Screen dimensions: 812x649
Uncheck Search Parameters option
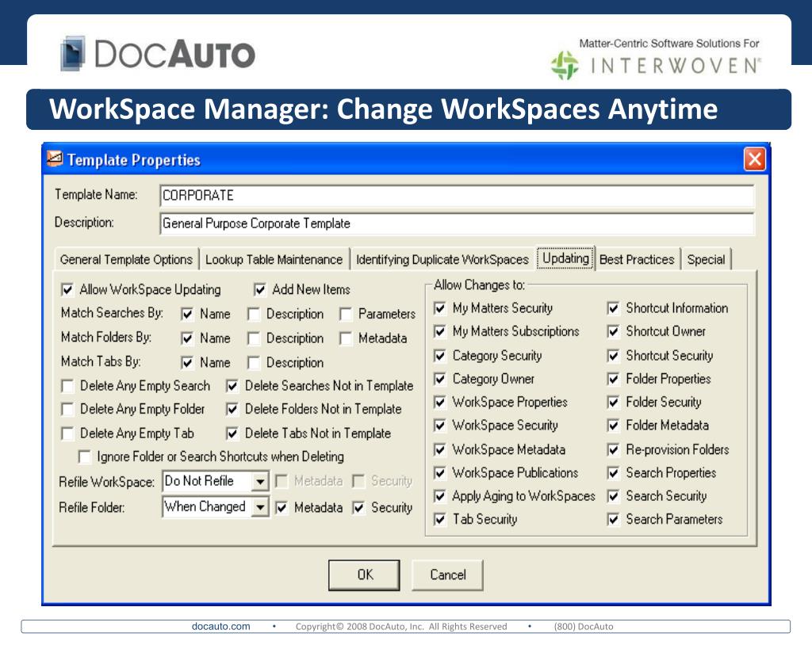tap(613, 519)
